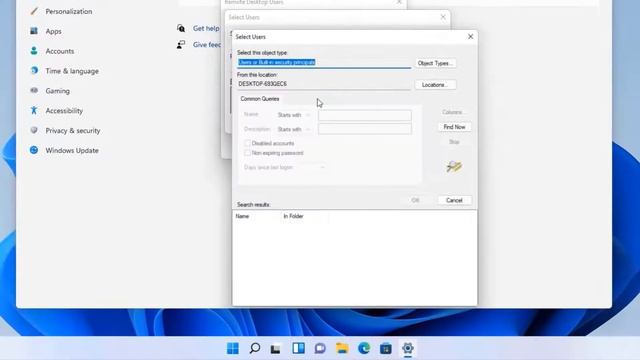Open Widgets from taskbar
This screenshot has height=360, width=640.
click(298, 348)
